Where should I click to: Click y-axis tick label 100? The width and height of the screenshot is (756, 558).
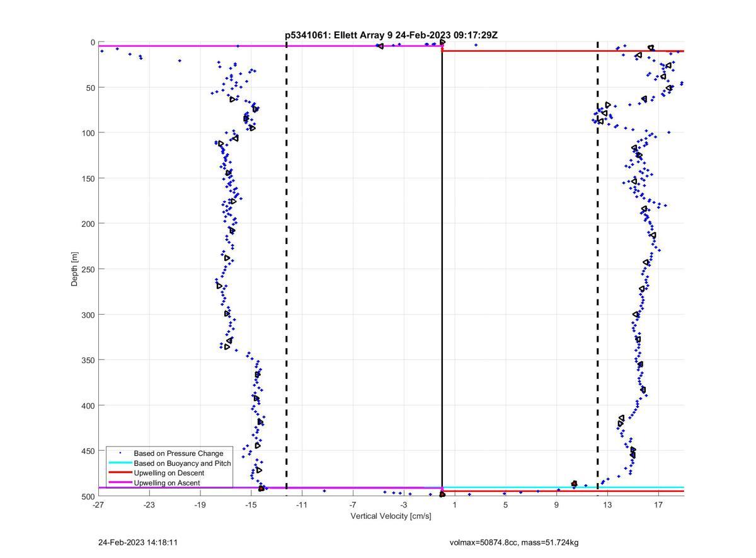click(x=89, y=133)
